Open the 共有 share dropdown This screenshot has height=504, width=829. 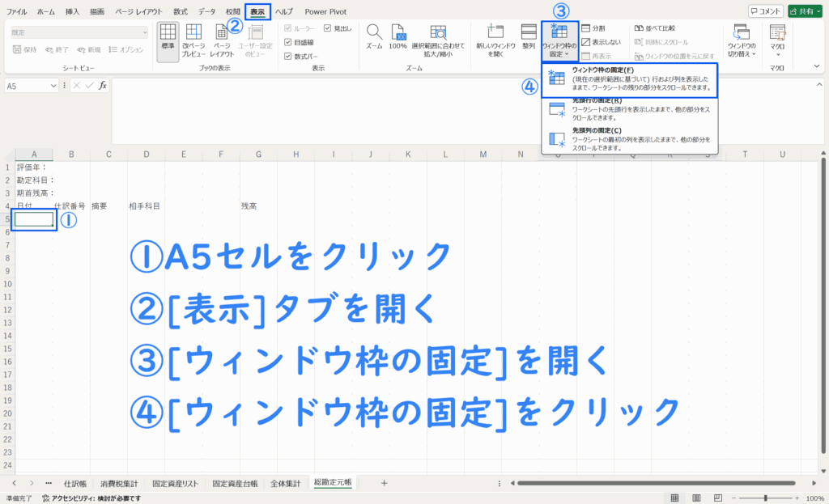point(806,11)
